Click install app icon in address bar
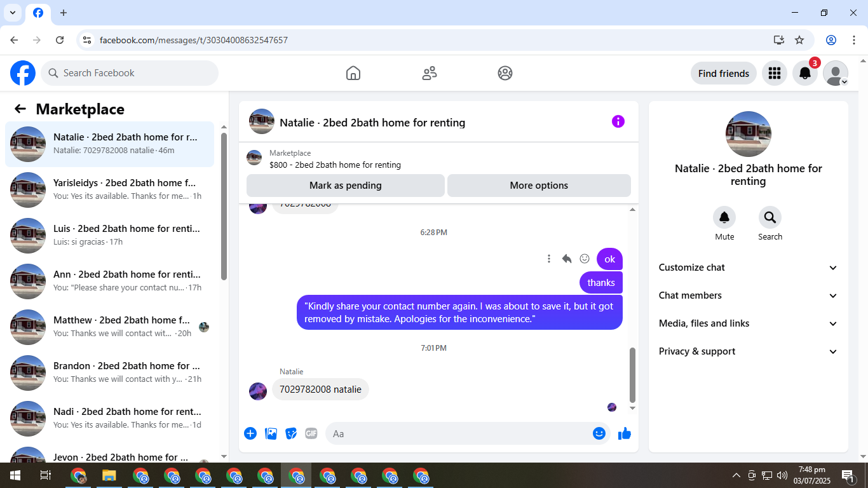The width and height of the screenshot is (868, 488). pos(779,40)
